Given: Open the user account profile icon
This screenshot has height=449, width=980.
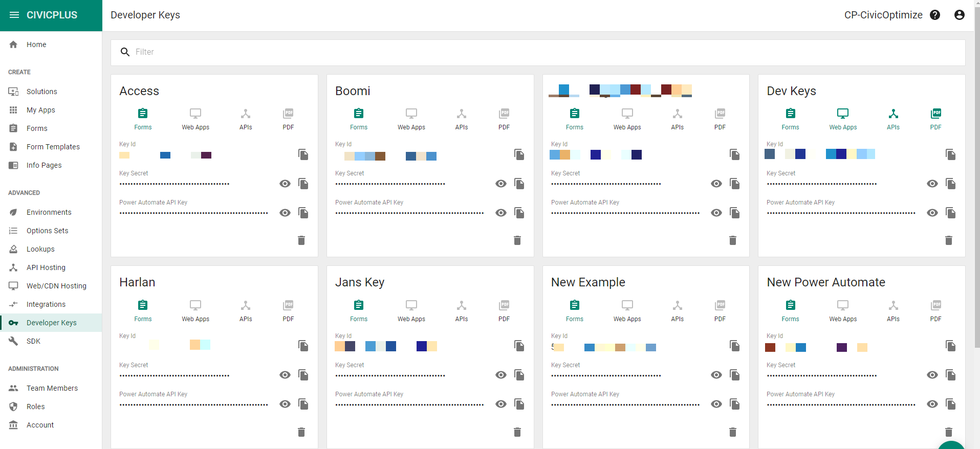Looking at the screenshot, I should click(x=960, y=15).
